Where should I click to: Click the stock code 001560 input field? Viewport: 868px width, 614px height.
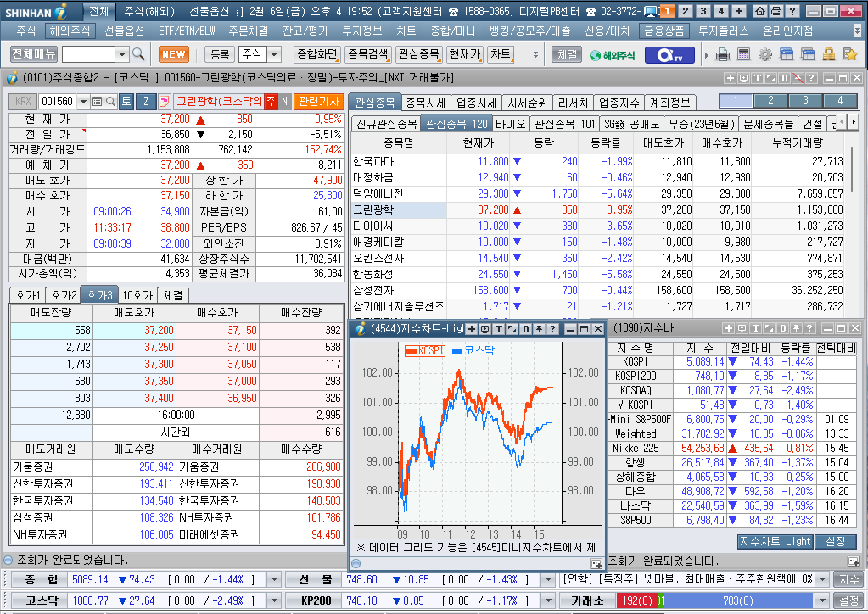click(x=59, y=101)
